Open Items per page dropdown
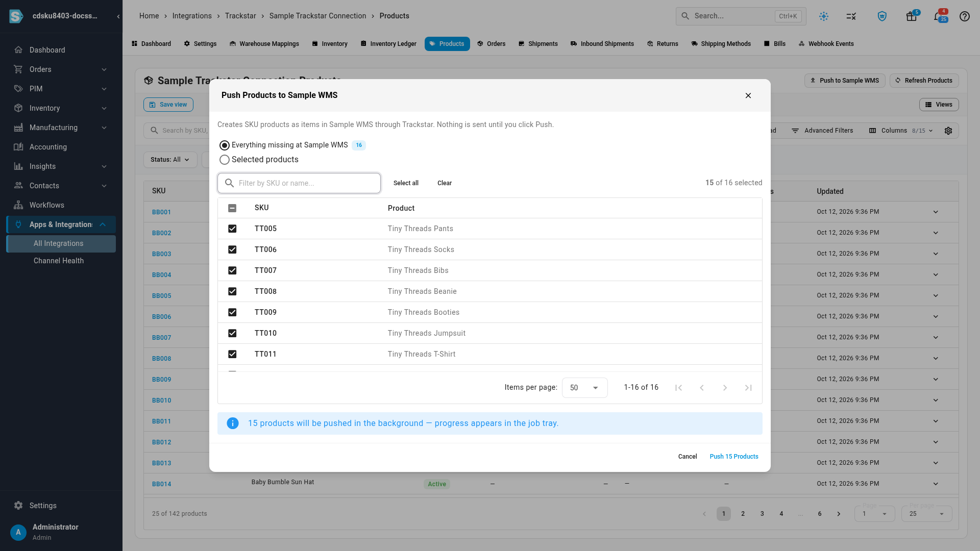The image size is (980, 551). [x=584, y=388]
